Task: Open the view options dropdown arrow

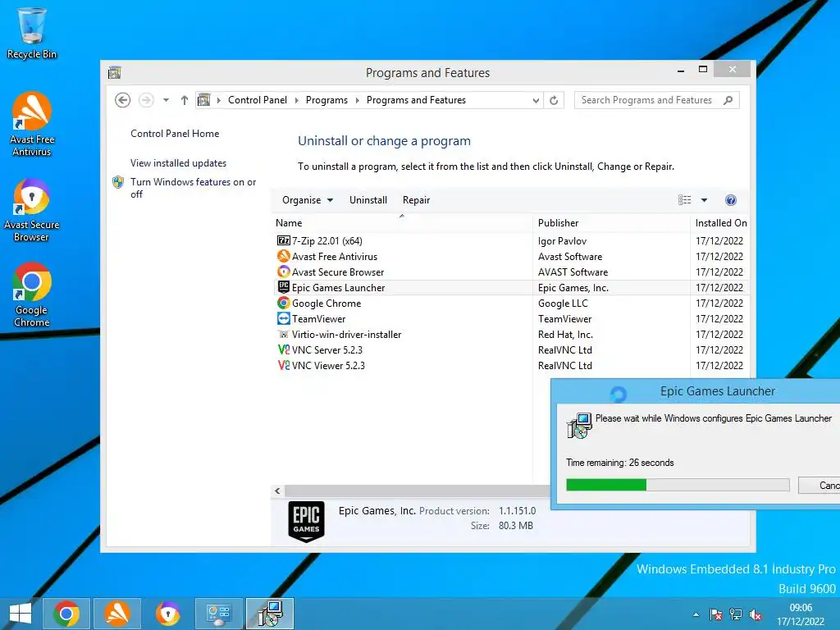Action: click(704, 200)
